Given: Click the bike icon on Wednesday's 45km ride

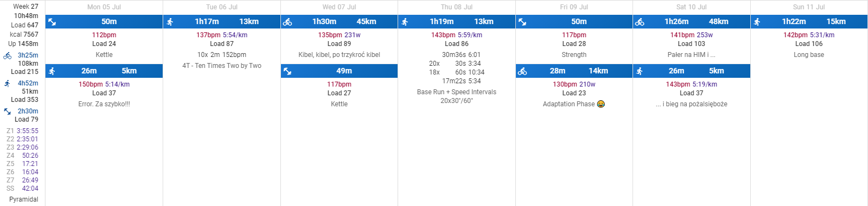Looking at the screenshot, I should (288, 22).
